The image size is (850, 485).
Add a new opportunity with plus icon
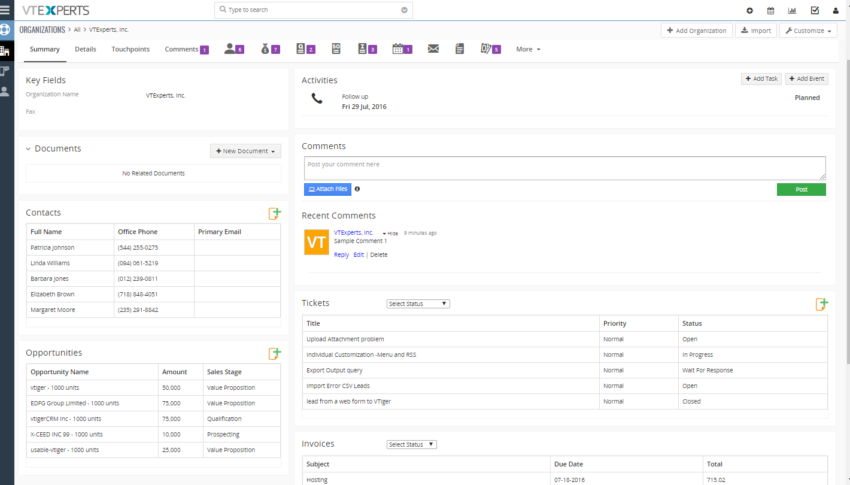pyautogui.click(x=275, y=354)
